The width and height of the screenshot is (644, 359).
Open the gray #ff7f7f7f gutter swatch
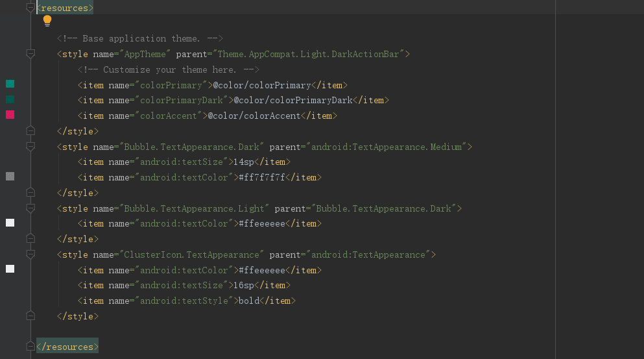[x=10, y=177]
